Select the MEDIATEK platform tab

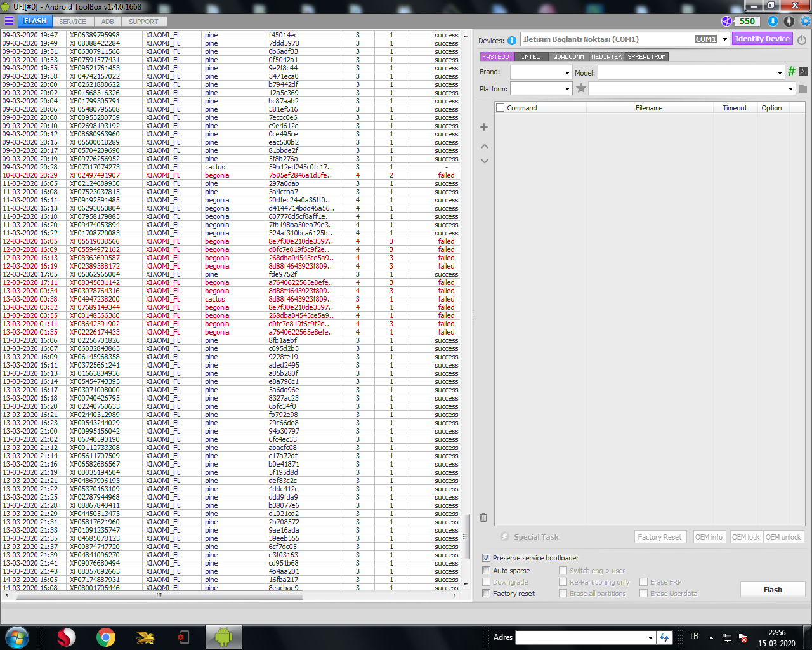click(606, 57)
